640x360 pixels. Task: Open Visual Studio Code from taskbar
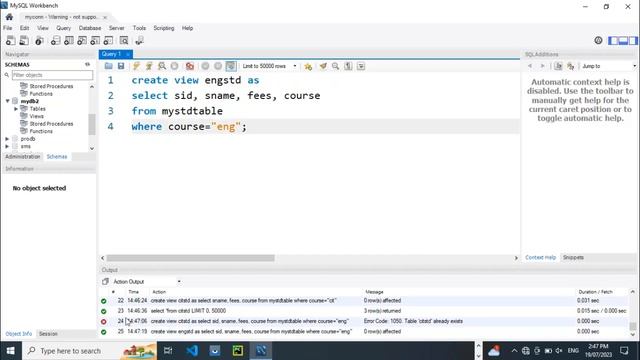click(x=192, y=351)
